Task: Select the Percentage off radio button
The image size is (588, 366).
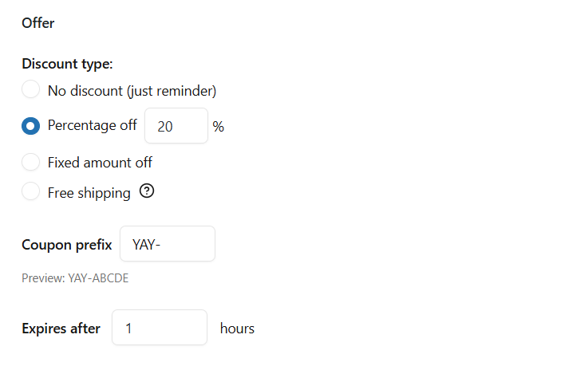Action: pos(30,126)
